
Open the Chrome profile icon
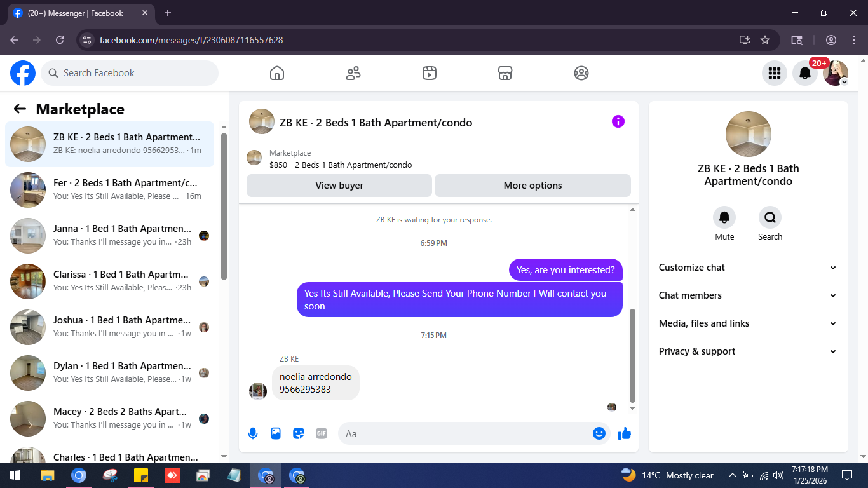click(831, 40)
